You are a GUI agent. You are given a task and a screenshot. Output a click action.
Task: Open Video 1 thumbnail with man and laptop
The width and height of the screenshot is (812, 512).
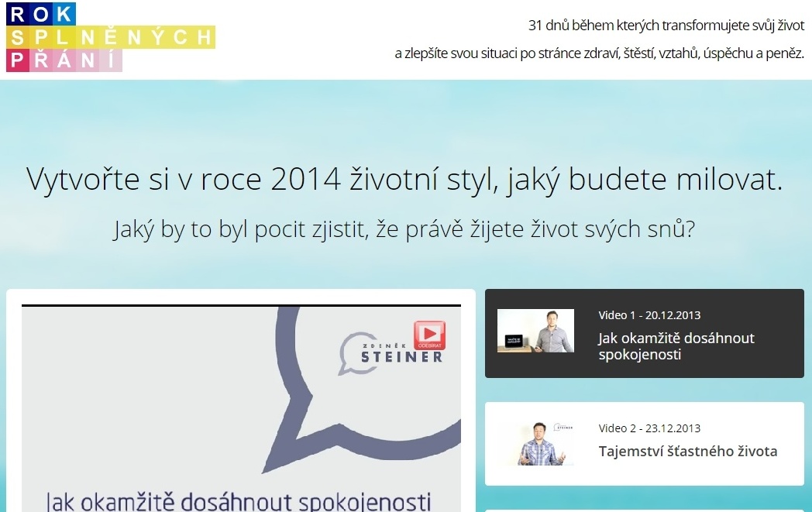coord(535,331)
